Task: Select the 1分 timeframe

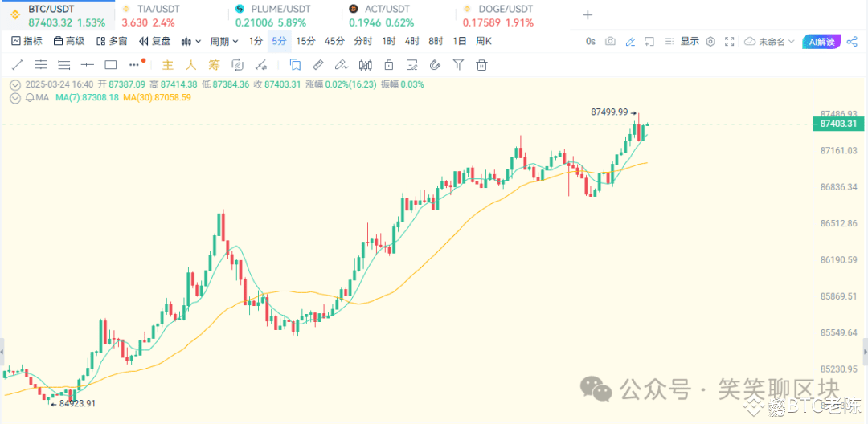Action: 256,42
